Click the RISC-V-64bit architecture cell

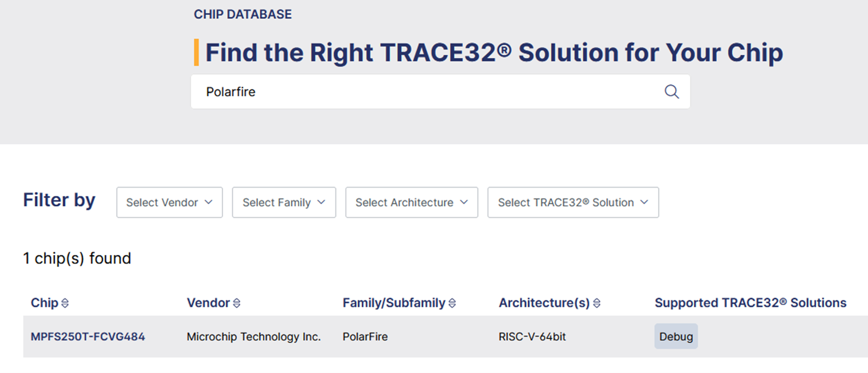532,336
